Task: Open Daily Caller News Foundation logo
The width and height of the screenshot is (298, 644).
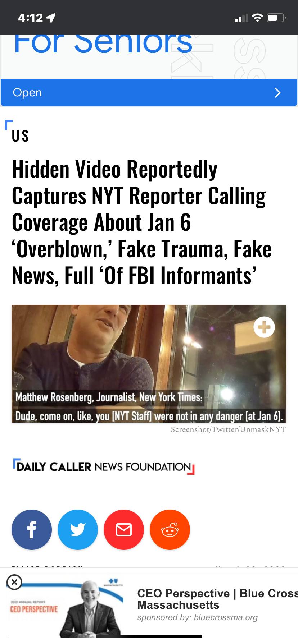Action: coord(104,466)
